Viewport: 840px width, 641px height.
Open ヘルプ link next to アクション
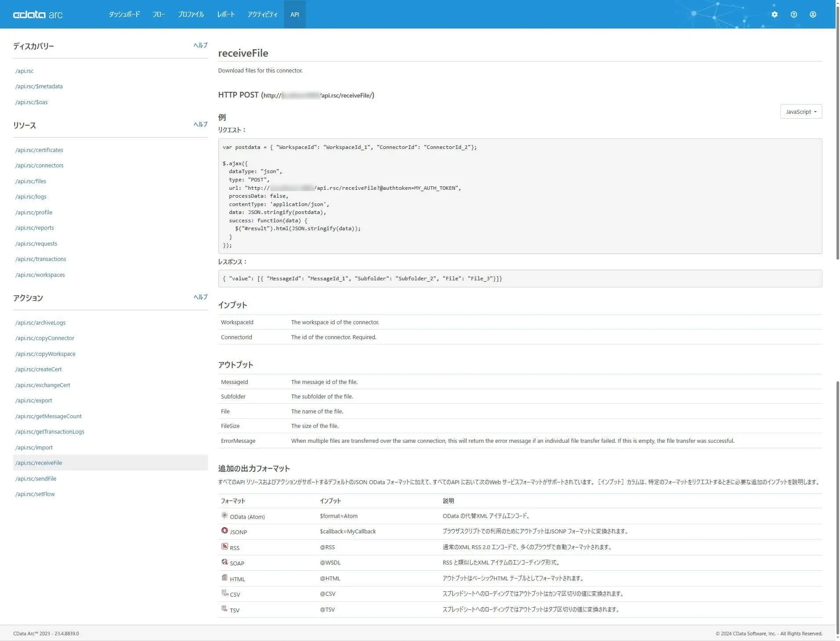point(200,297)
